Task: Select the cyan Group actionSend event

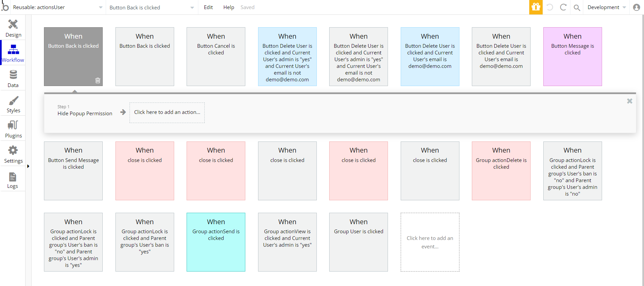Action: tap(216, 242)
